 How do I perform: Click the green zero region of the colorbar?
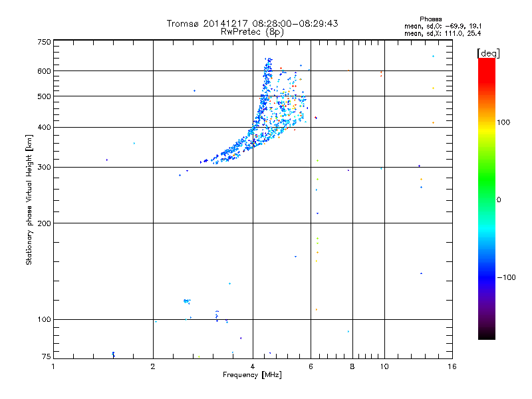coord(487,199)
